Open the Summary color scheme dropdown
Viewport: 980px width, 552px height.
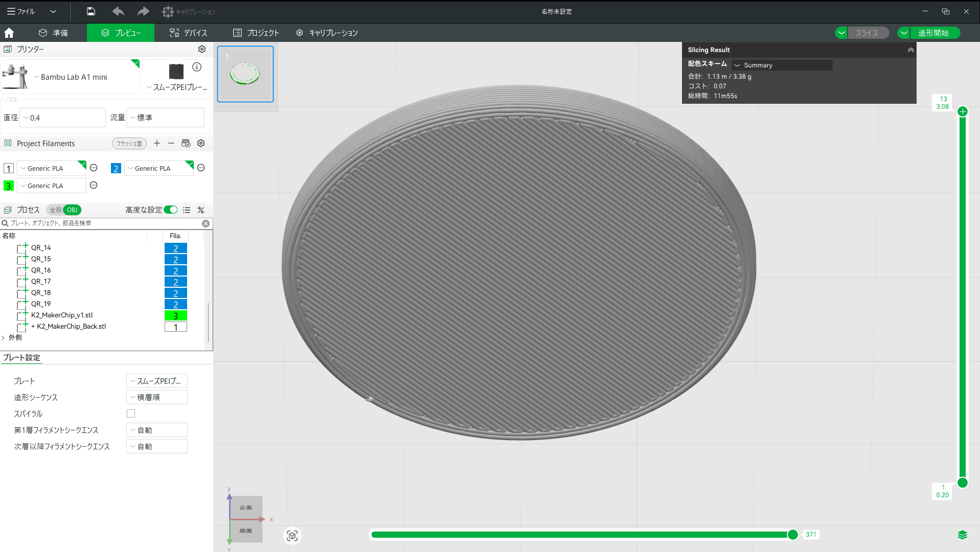pos(782,65)
